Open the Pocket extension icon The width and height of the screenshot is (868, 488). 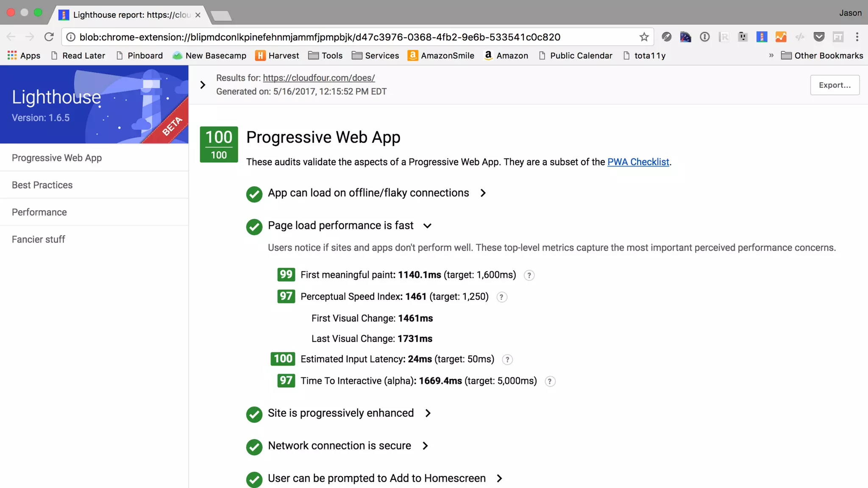(x=819, y=37)
